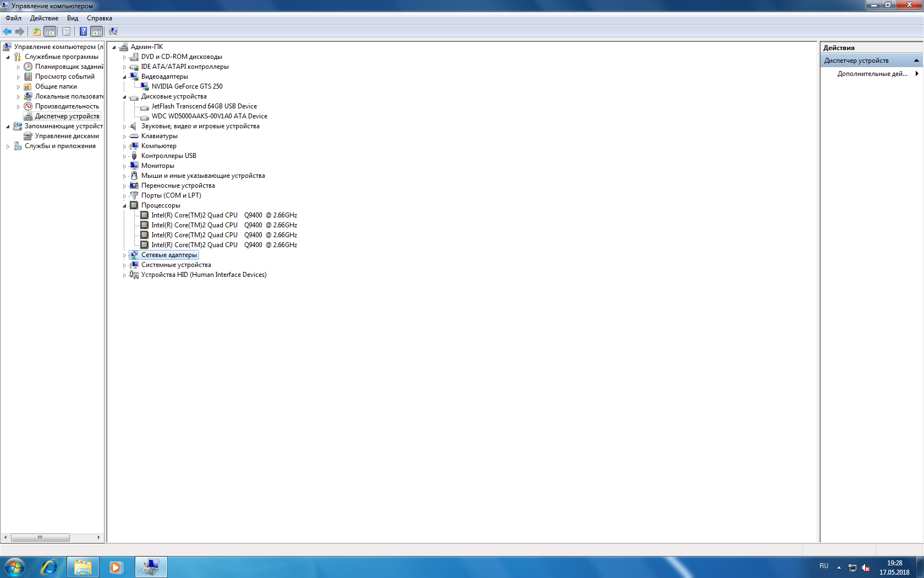Viewport: 924px width, 578px height.
Task: Open Internet Explorer from the taskbar
Action: click(x=49, y=567)
